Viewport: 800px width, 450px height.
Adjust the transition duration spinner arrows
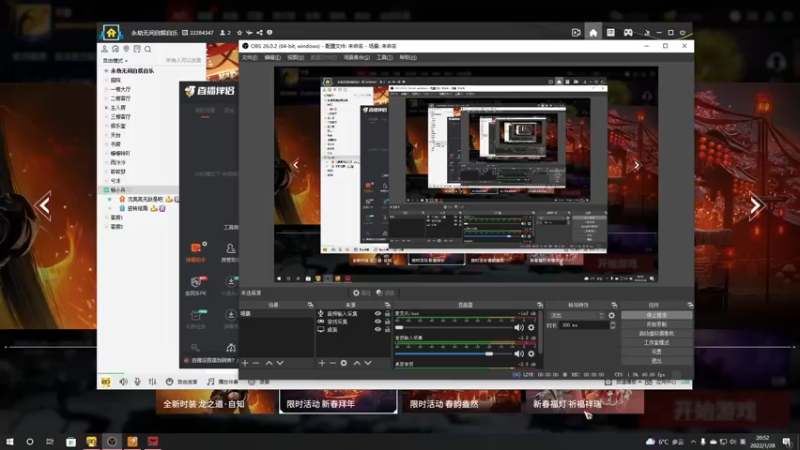point(612,325)
